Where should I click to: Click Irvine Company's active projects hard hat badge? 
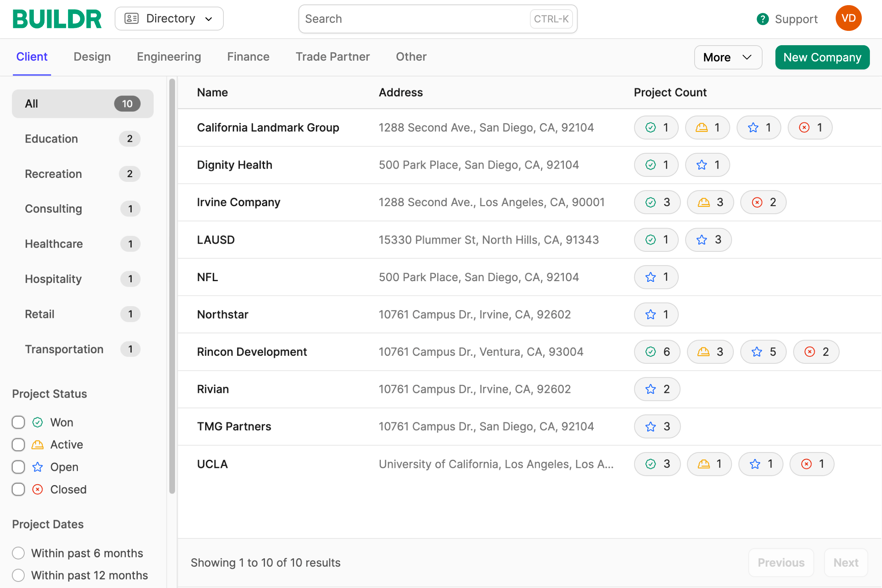710,202
